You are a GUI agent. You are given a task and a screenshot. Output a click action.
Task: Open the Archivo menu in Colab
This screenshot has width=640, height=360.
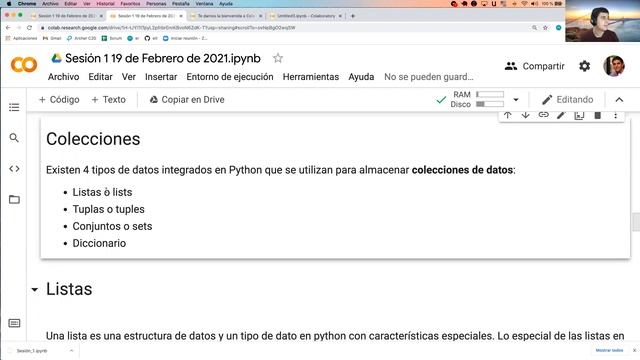click(x=63, y=77)
